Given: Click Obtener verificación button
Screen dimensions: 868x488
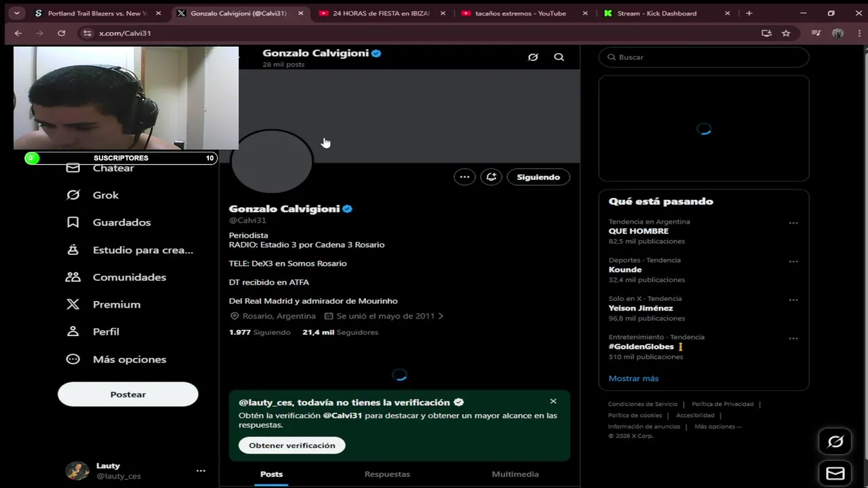Looking at the screenshot, I should click(292, 445).
